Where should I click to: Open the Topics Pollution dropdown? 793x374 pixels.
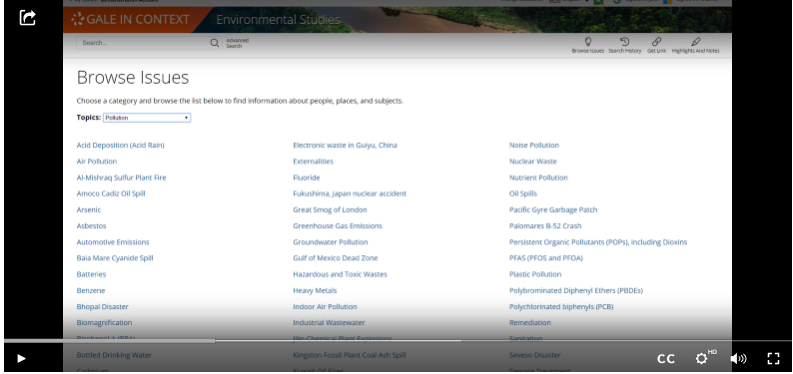[147, 118]
